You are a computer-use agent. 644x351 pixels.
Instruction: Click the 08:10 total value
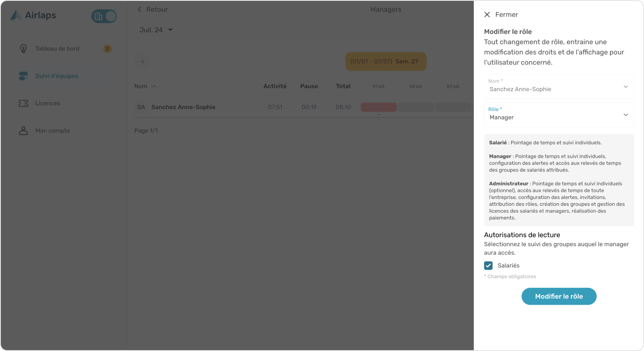click(x=343, y=107)
